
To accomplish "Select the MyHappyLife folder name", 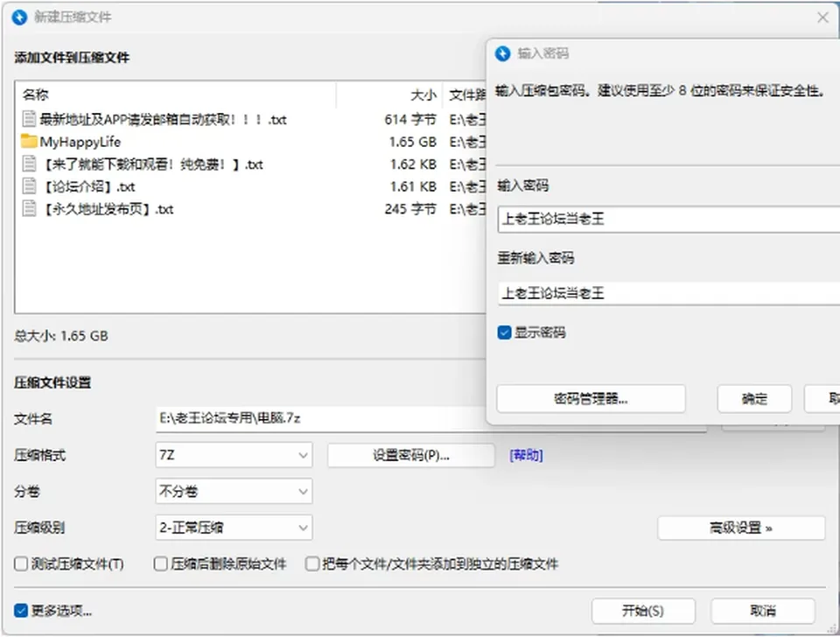I will (x=80, y=142).
